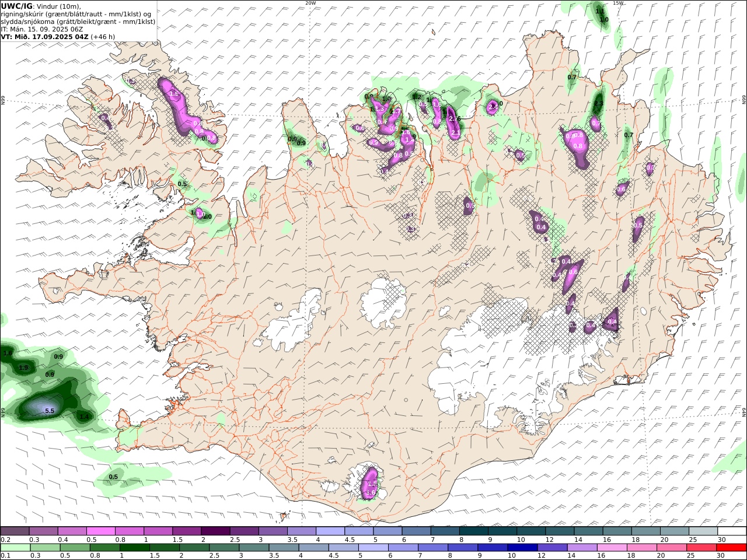Click the '0.1' label on the bottom legend row
The height and width of the screenshot is (560, 747).
[5, 555]
